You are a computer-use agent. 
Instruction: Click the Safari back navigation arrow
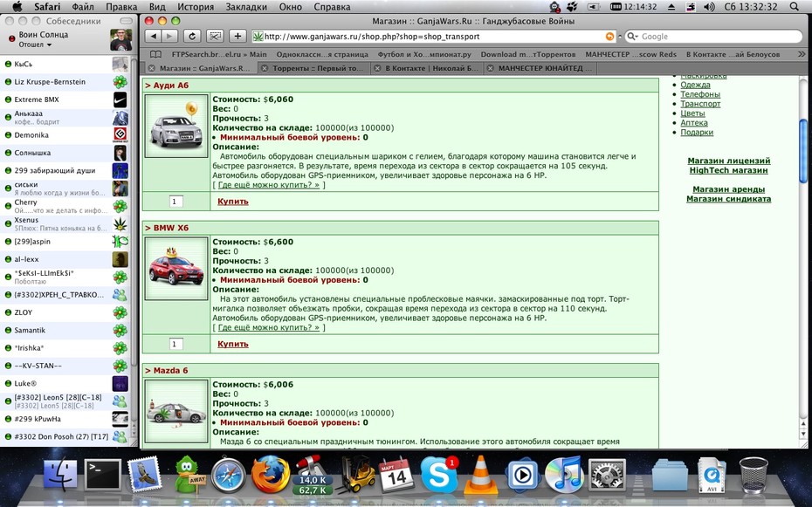[153, 37]
